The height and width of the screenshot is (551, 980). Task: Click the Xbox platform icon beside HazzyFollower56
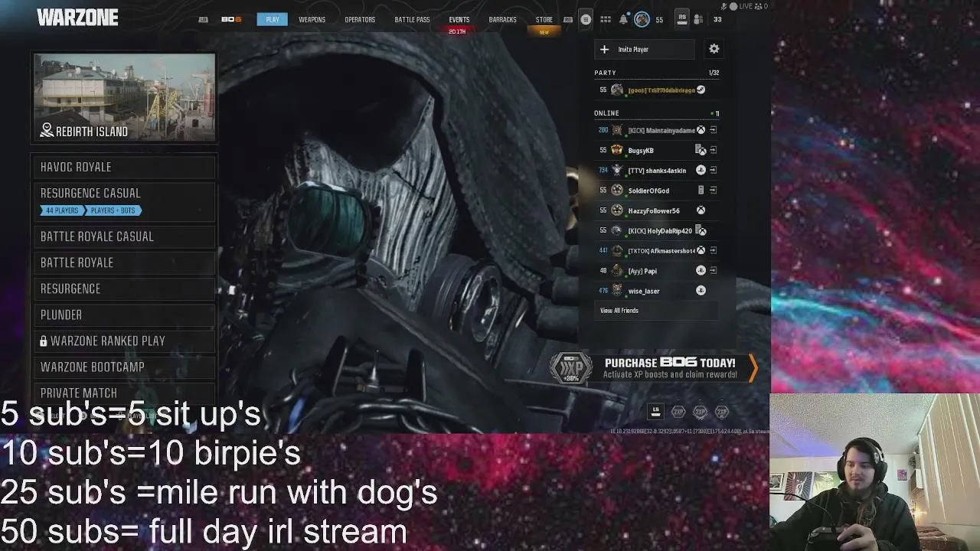coord(701,210)
